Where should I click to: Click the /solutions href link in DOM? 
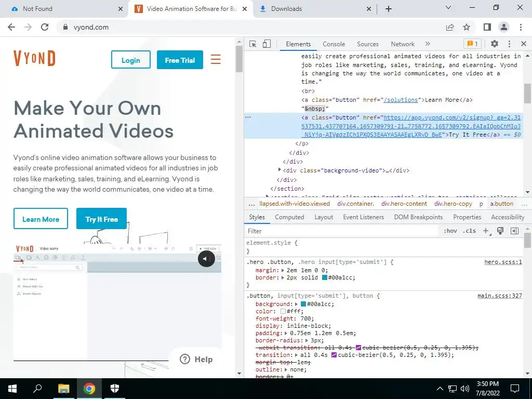(401, 100)
